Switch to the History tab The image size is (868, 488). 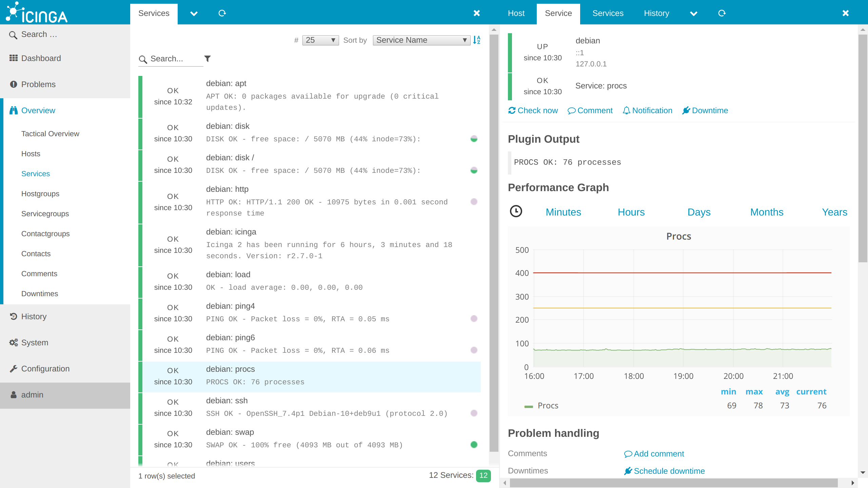(656, 13)
